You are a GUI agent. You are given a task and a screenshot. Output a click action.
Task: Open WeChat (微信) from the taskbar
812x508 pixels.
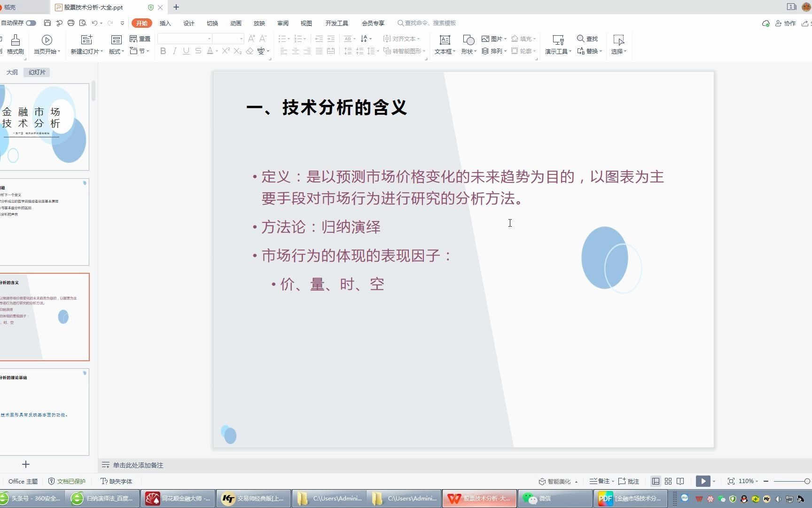click(x=555, y=499)
